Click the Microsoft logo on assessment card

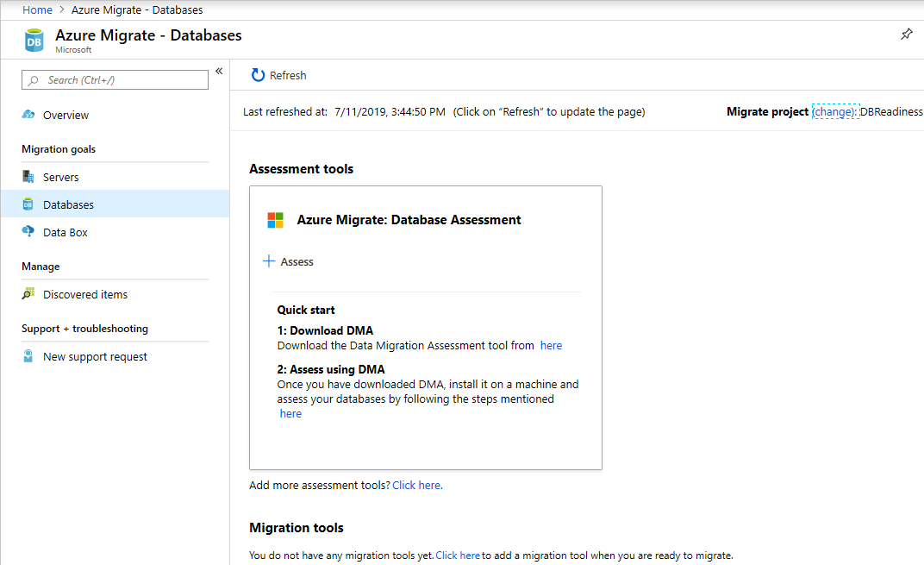pos(275,220)
